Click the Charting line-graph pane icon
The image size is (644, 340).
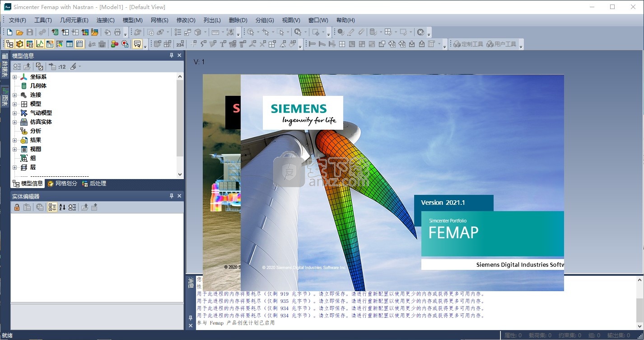point(40,44)
